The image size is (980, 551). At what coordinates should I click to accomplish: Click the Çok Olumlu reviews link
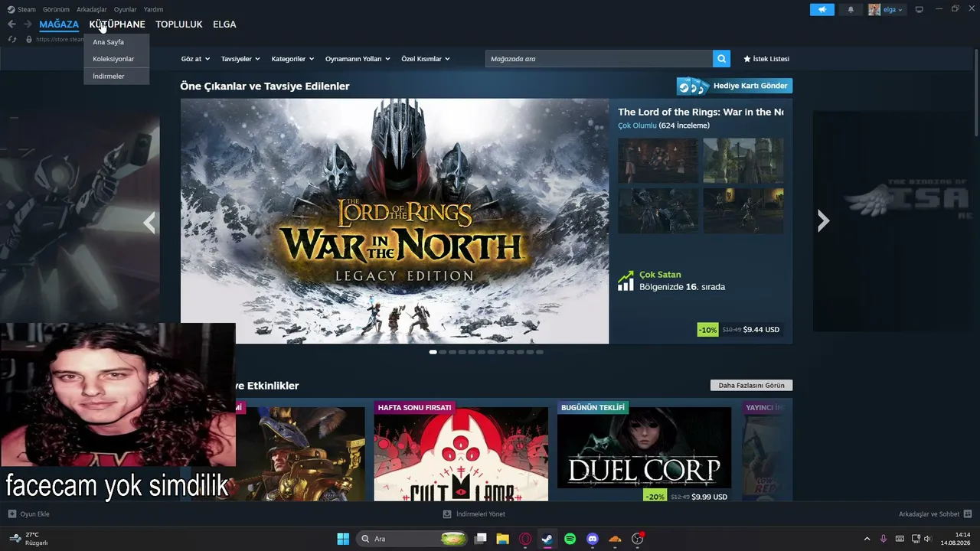coord(637,126)
